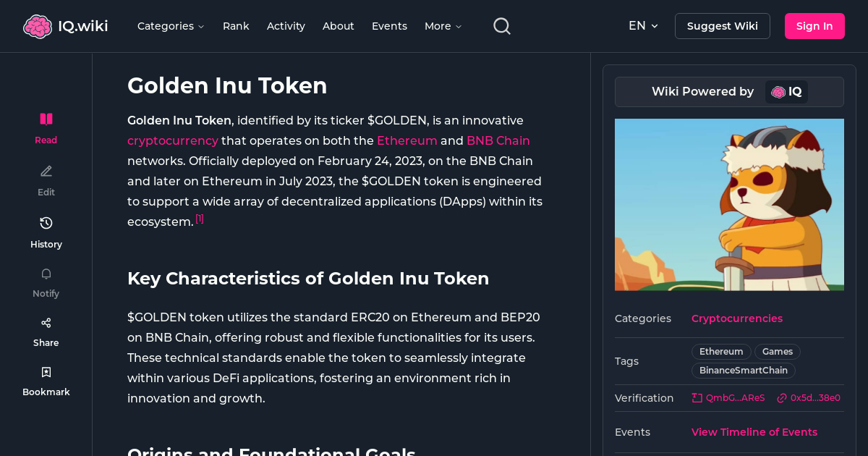Click the IQ.wiki brain logo
The image size is (868, 456).
[x=39, y=25]
